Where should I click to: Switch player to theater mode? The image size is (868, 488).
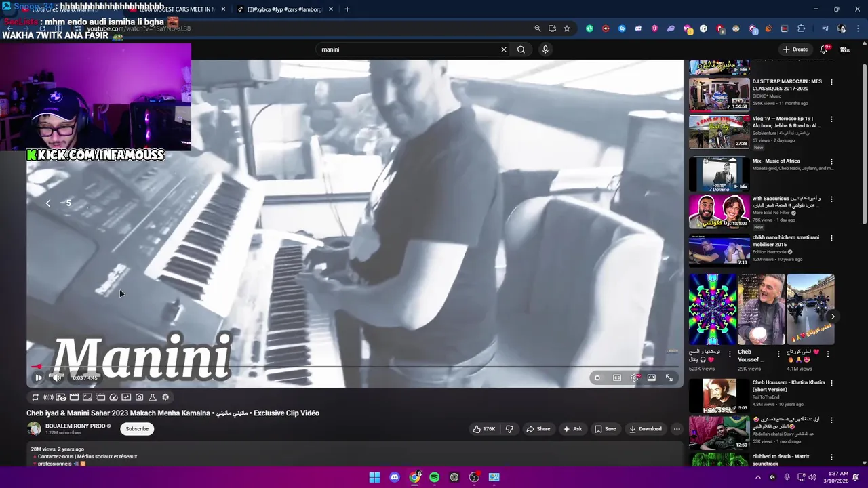(652, 378)
